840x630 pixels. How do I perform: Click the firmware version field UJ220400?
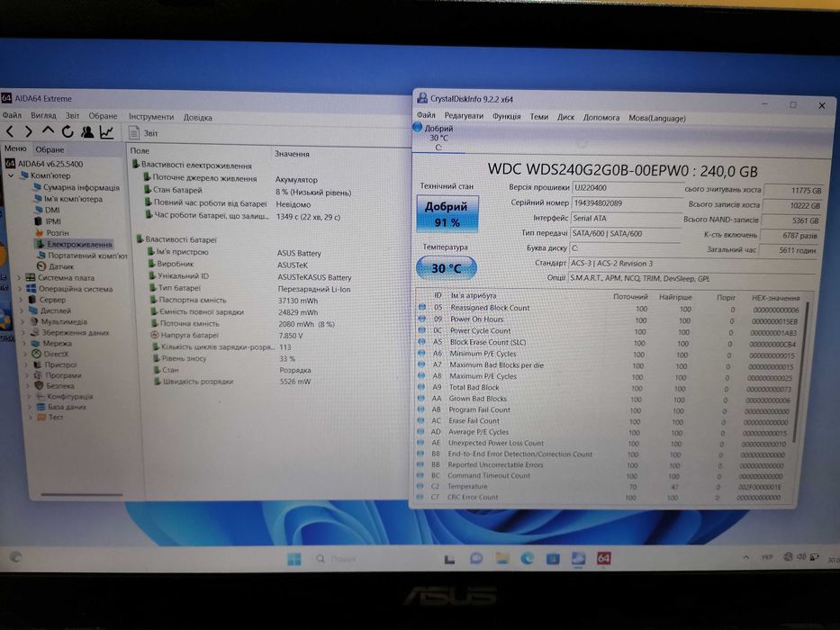pyautogui.click(x=627, y=188)
